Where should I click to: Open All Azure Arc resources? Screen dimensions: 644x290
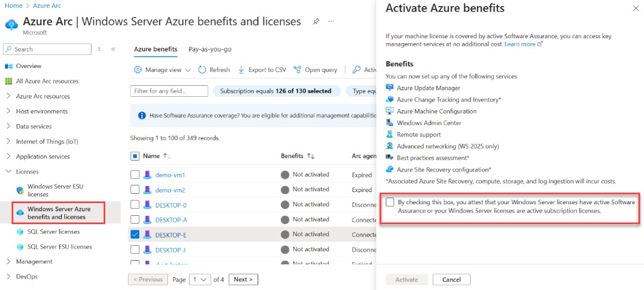click(x=47, y=81)
